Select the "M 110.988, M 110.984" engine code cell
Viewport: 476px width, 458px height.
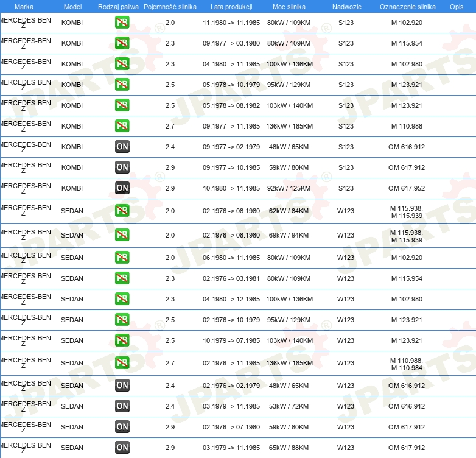[407, 363]
